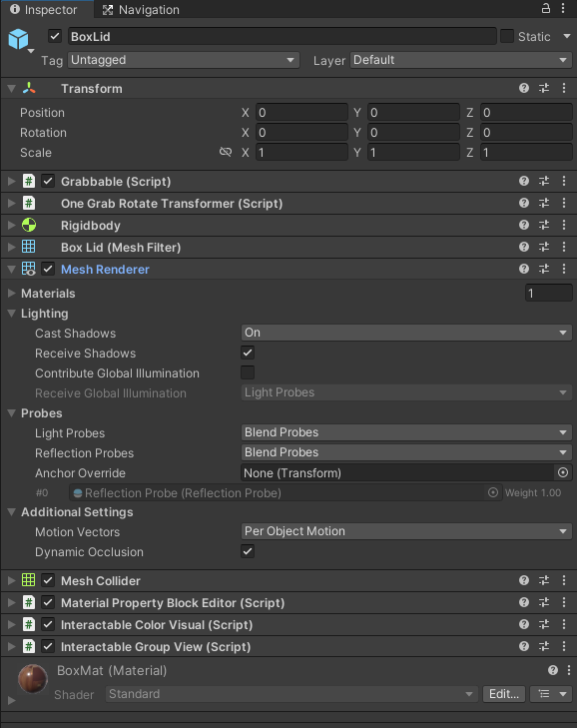Open the Interactable Color Visual three-dot menu
This screenshot has height=728, width=577.
564,624
